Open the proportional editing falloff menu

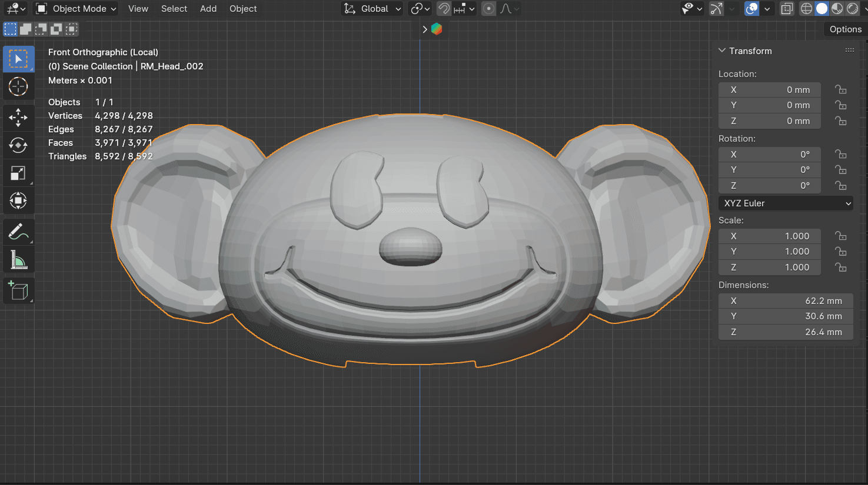(x=509, y=9)
